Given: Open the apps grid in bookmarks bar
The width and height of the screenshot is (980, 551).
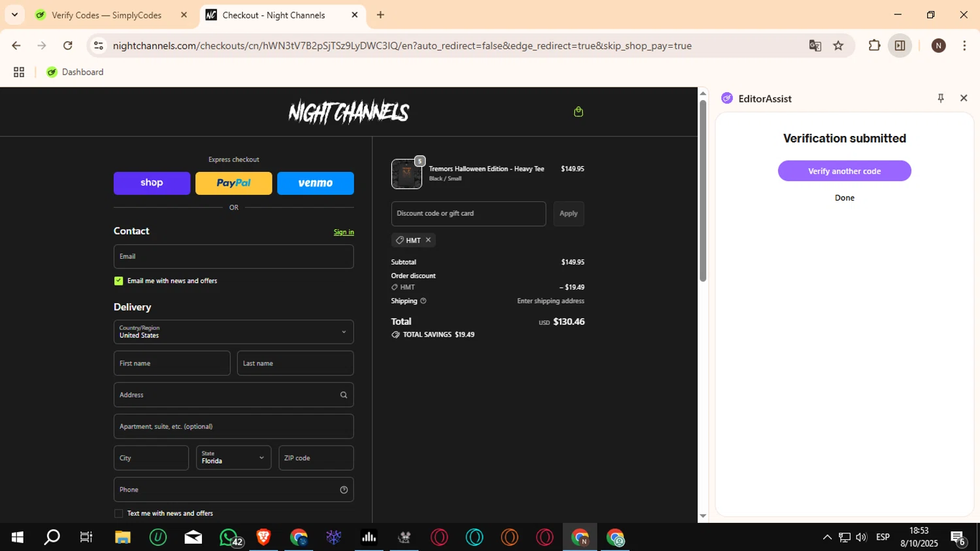Looking at the screenshot, I should [x=19, y=72].
